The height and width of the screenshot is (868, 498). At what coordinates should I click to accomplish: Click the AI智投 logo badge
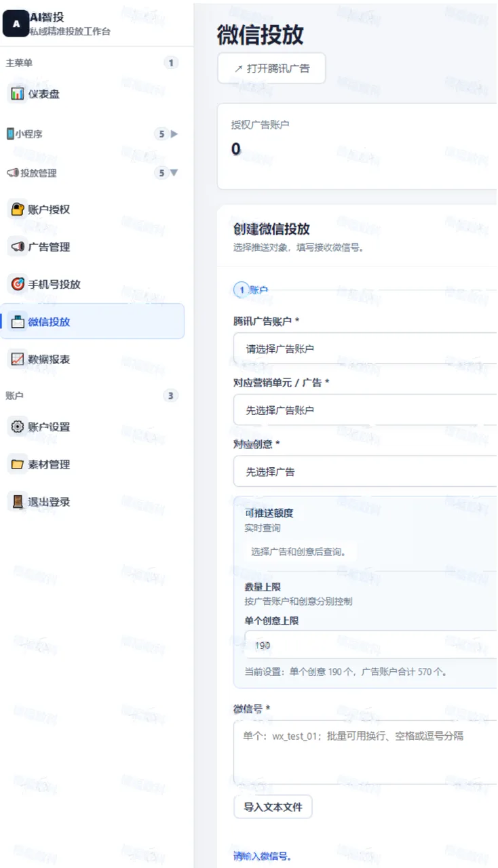(x=16, y=24)
